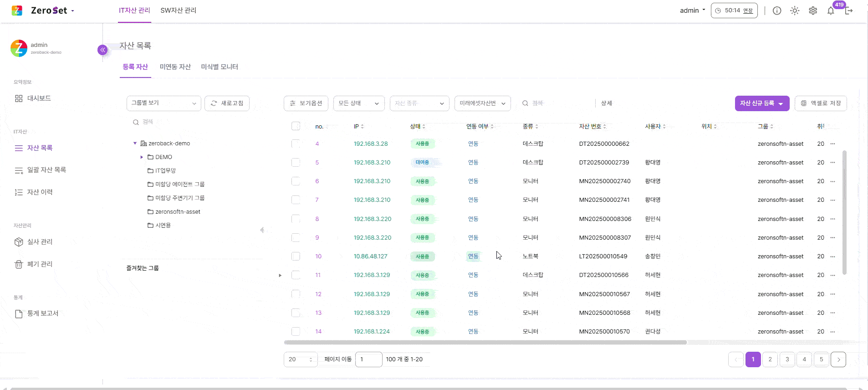The image size is (868, 390).
Task: Click the 페이지 이동 page number input
Action: pos(368,359)
